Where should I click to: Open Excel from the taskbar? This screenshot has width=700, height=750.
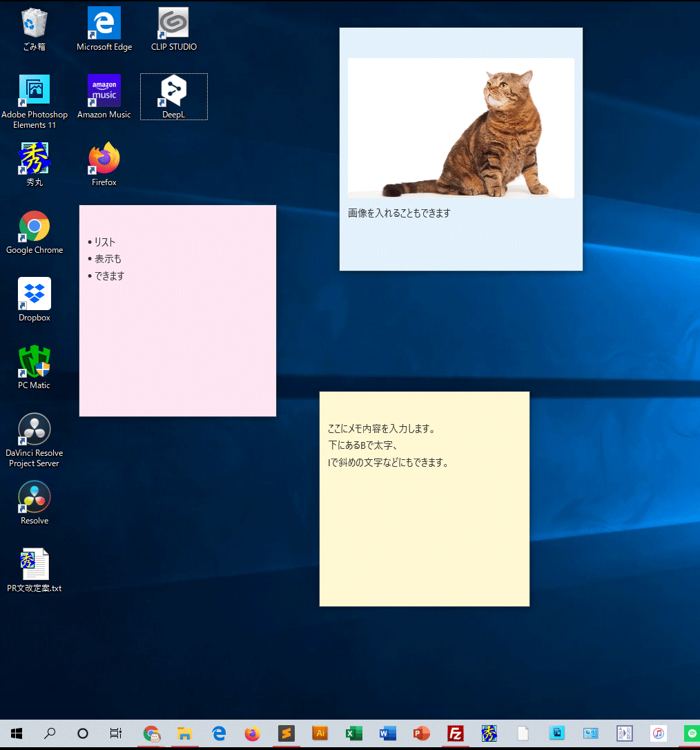click(x=353, y=733)
